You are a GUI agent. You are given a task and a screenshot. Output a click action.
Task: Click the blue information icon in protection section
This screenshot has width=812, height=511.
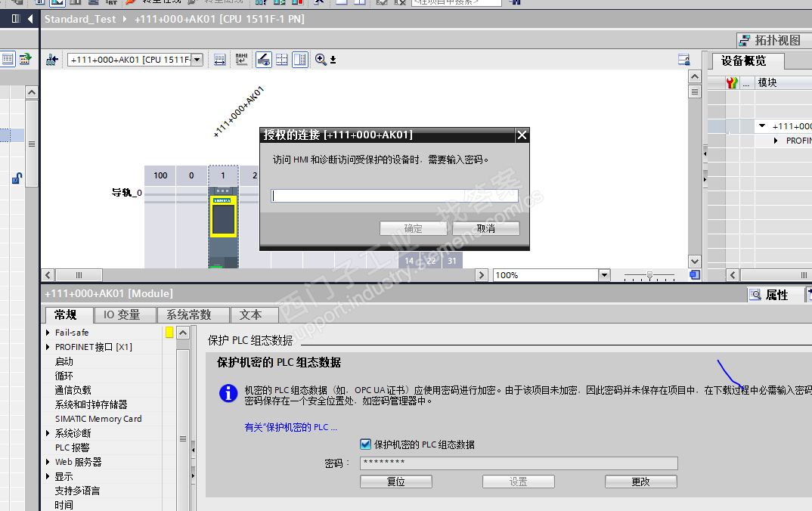[x=228, y=394]
